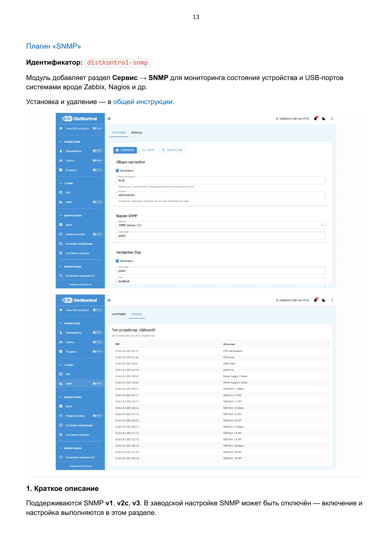Click the Контакт field containing administrator
This screenshot has height=554, width=392.
220,195
